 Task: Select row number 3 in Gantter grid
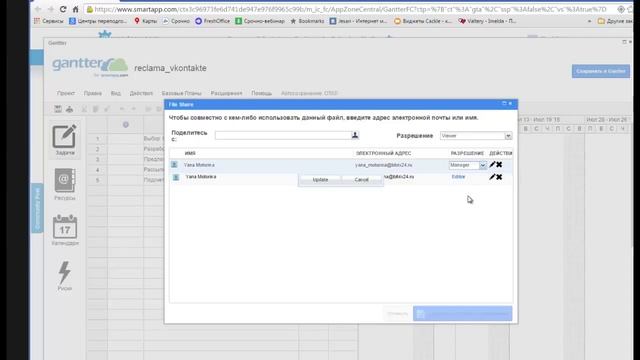(98, 160)
